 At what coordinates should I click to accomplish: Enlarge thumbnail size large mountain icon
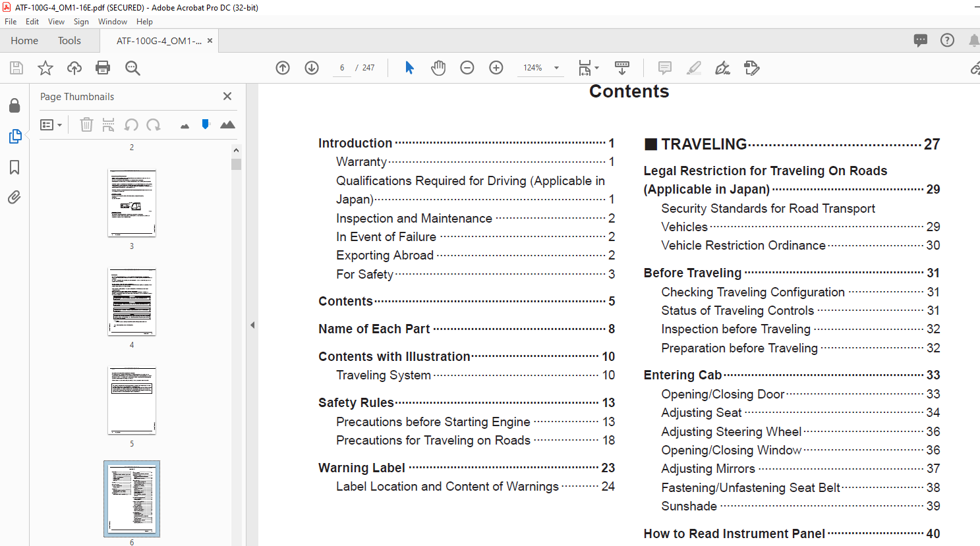(x=227, y=124)
